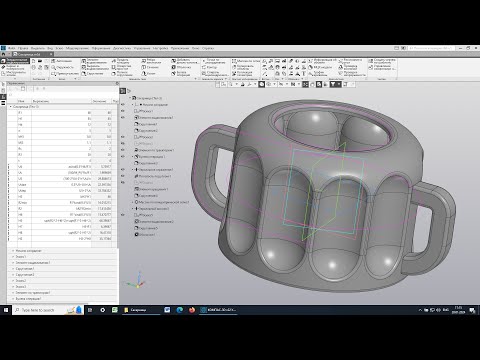Open the Настройка menu

click(161, 48)
